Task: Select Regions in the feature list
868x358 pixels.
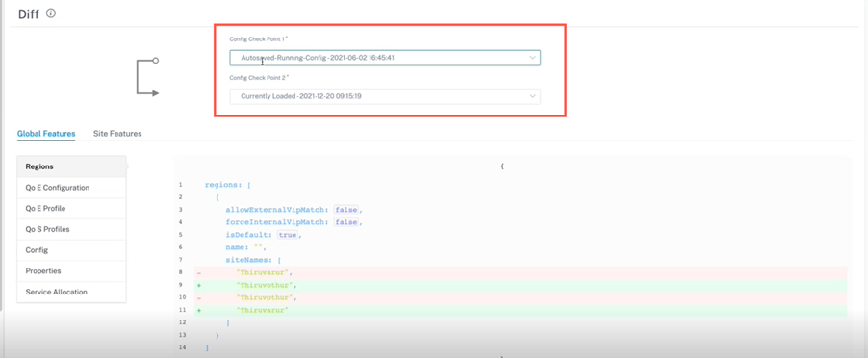Action: pyautogui.click(x=71, y=166)
